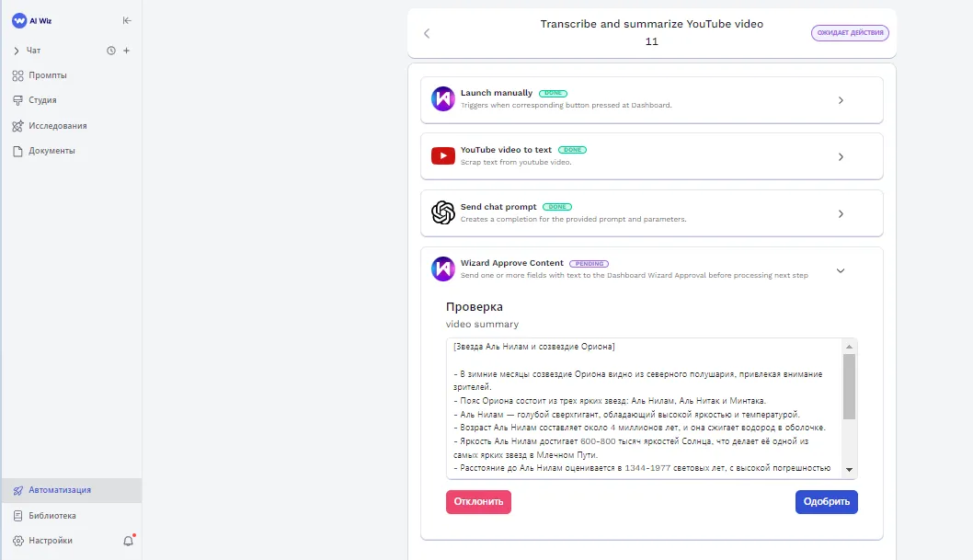
Task: Click the AI Wiz logo
Action: 18,20
